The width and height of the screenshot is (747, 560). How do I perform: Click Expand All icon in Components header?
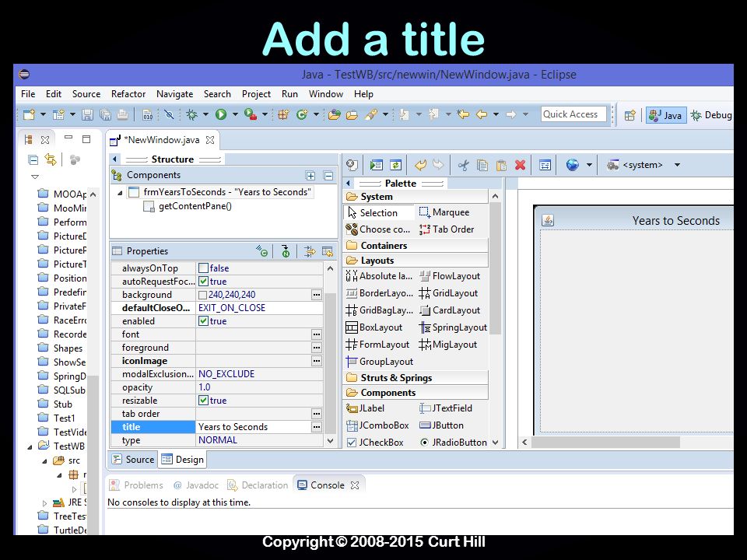pos(310,176)
